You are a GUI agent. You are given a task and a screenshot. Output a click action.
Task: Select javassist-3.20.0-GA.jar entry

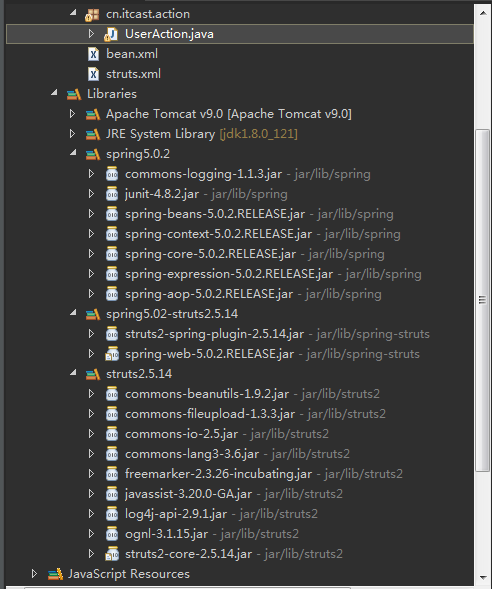189,494
